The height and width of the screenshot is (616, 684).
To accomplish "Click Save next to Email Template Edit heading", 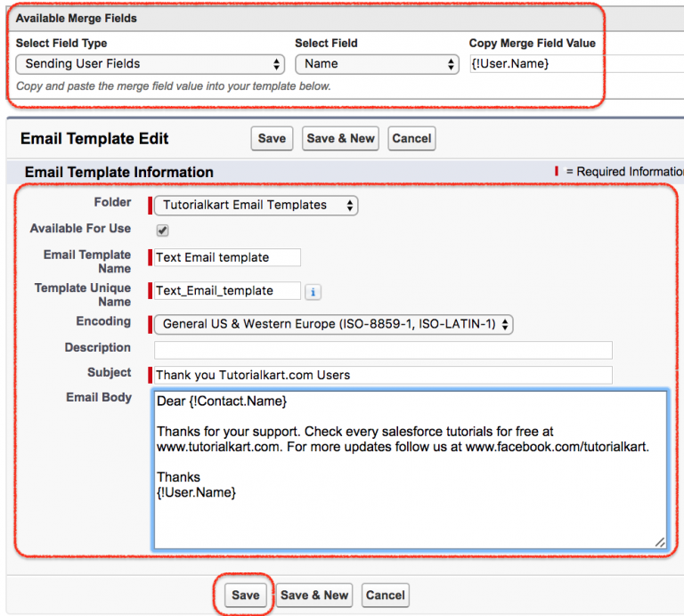I will [272, 138].
